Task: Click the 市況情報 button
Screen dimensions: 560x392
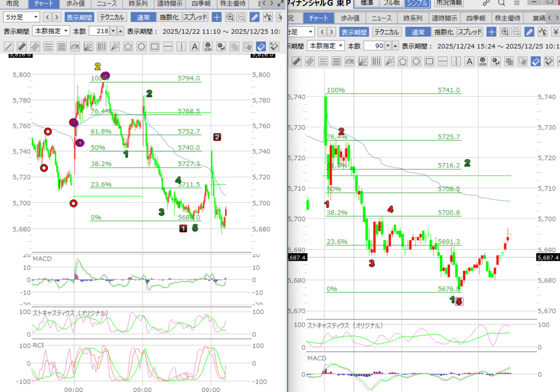Action: [x=450, y=3]
